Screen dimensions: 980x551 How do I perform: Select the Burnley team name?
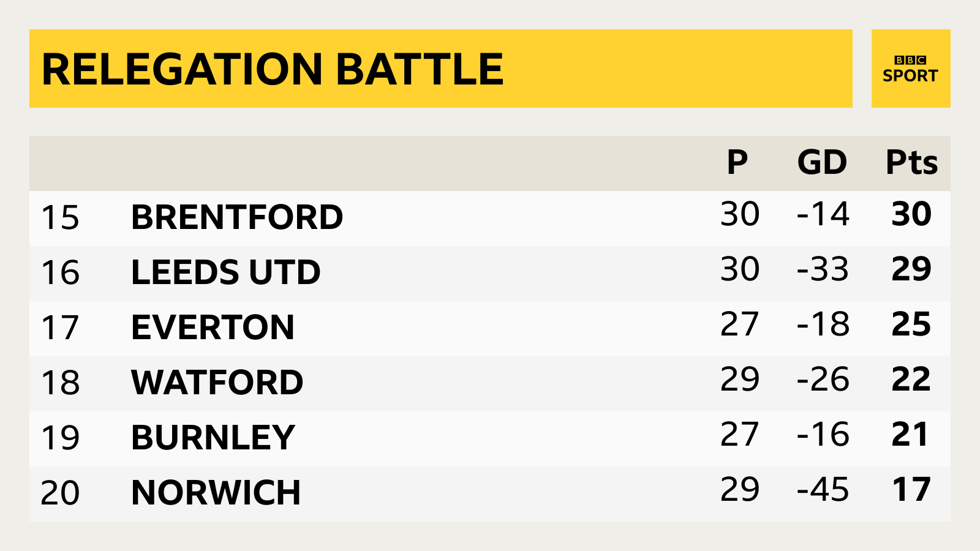(x=213, y=438)
